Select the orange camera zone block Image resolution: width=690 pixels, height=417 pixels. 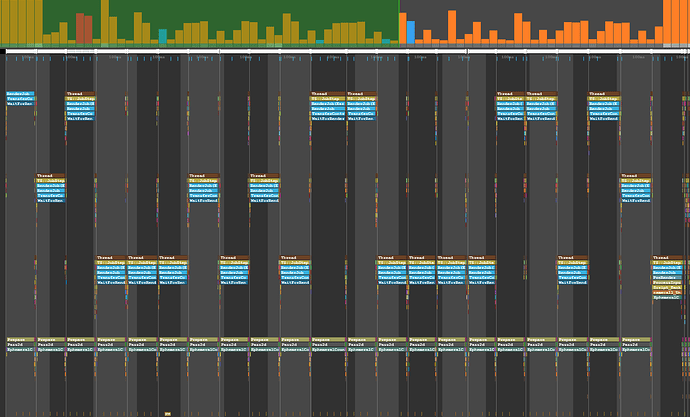click(x=667, y=292)
